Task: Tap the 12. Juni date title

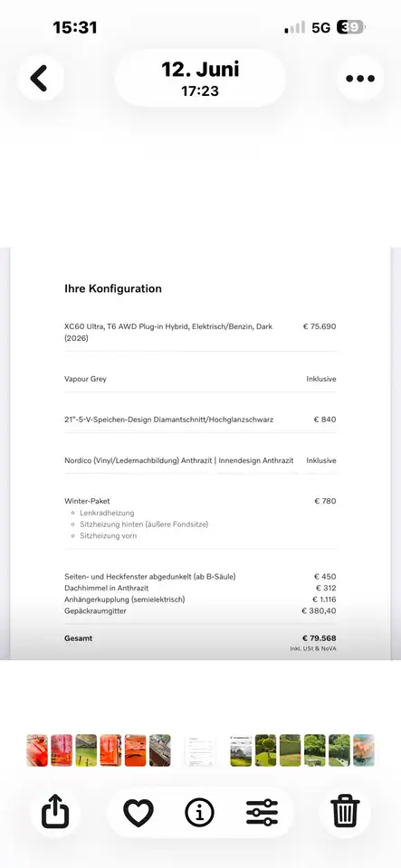Action: [200, 70]
